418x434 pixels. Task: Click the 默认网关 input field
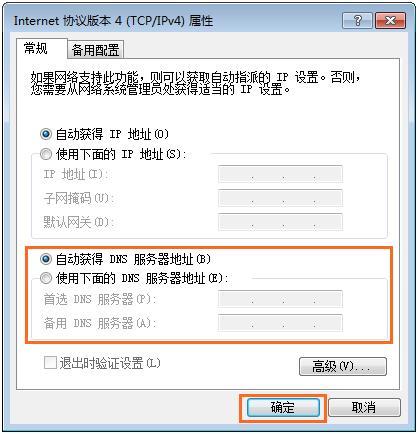point(280,222)
